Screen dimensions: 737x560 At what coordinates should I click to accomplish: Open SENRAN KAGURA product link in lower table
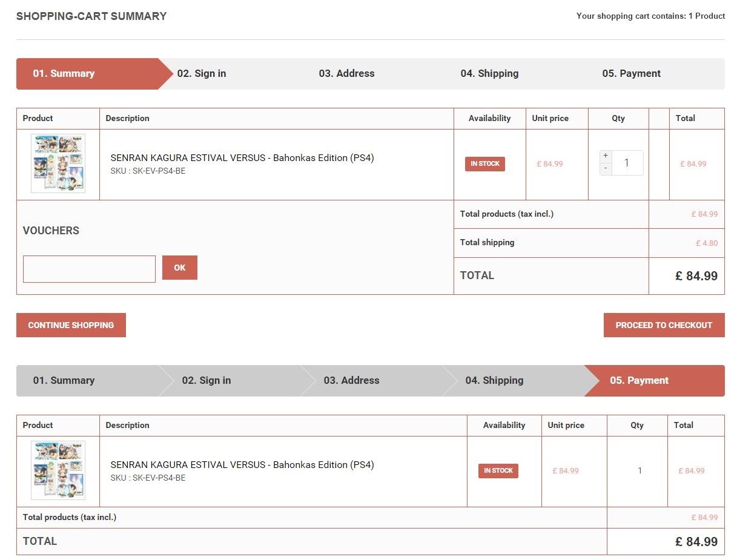pyautogui.click(x=242, y=465)
